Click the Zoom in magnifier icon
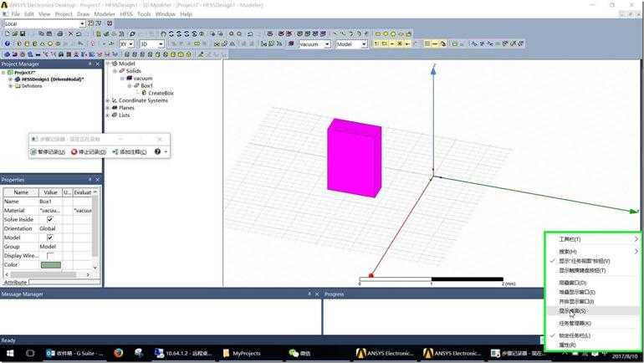The width and height of the screenshot is (644, 363). pyautogui.click(x=231, y=33)
